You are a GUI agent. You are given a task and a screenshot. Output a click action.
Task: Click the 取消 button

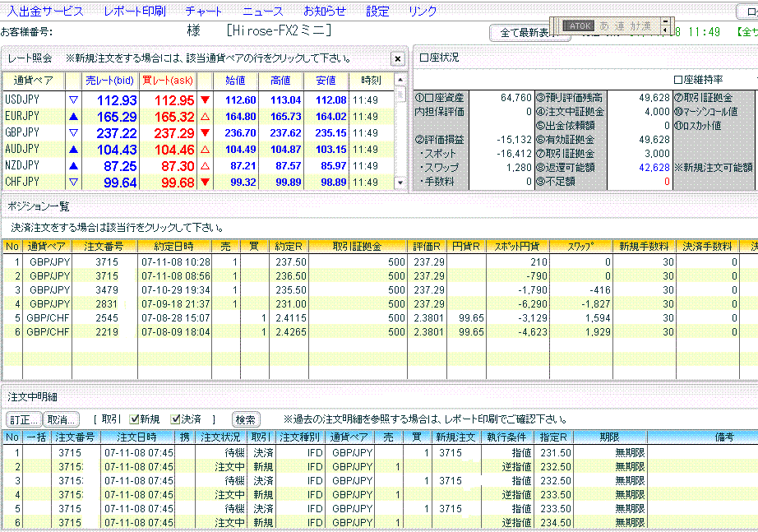[61, 420]
